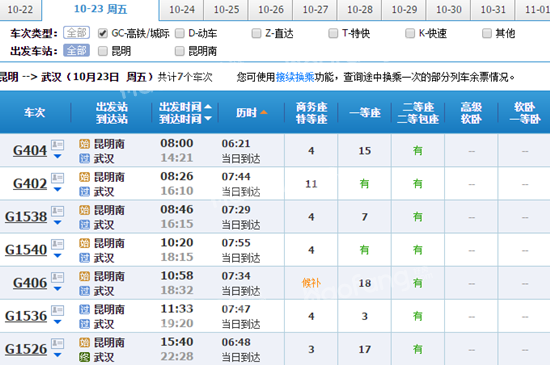Click origin station badge for G402 昆明南

(85, 177)
